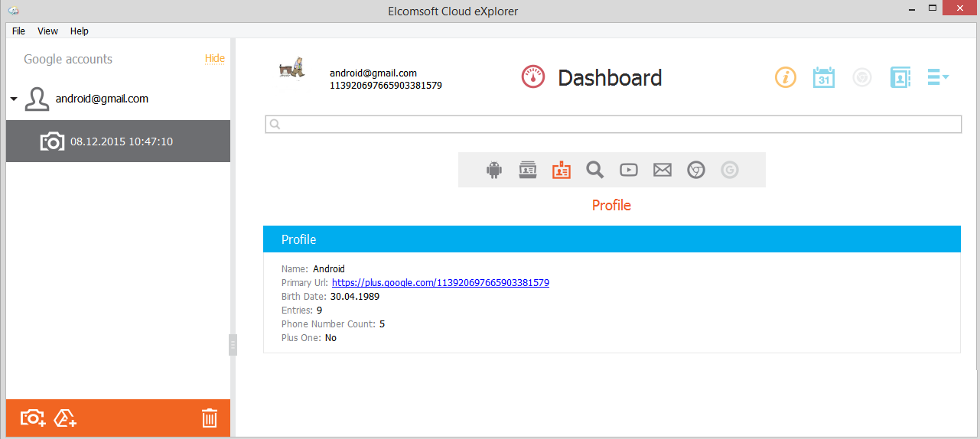Click the android@gmail.com text in the header

click(373, 73)
